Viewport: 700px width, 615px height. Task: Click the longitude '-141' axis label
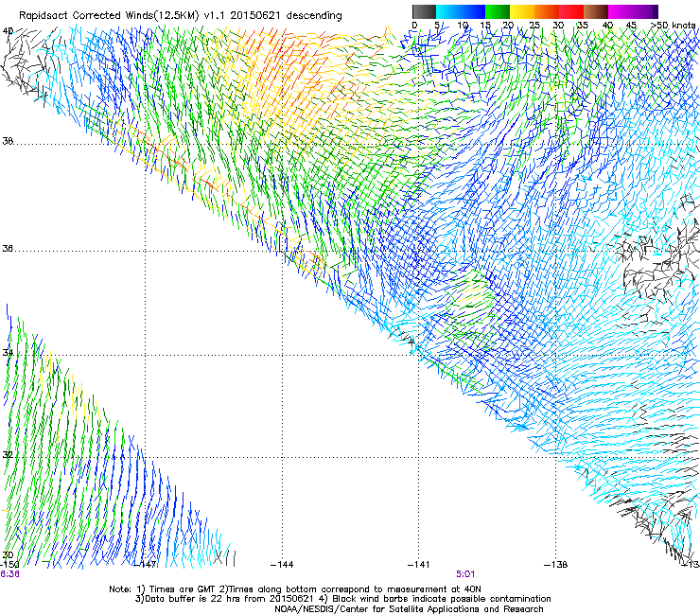click(x=418, y=564)
